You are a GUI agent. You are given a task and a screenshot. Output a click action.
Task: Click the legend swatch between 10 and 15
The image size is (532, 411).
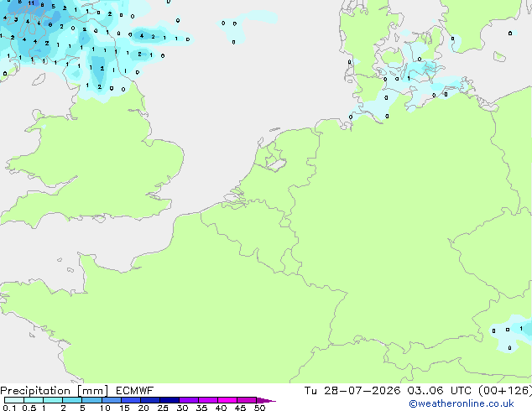click(111, 400)
